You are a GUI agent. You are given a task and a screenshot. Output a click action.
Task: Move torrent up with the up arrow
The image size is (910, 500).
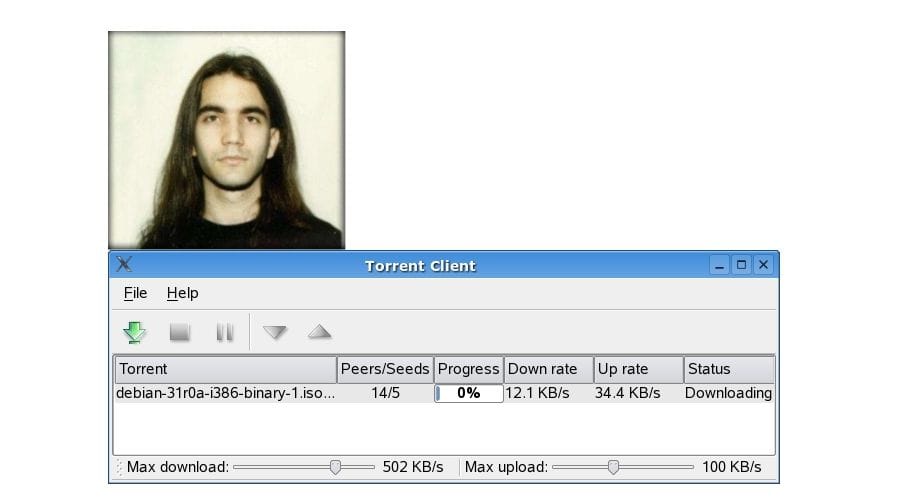(x=319, y=332)
